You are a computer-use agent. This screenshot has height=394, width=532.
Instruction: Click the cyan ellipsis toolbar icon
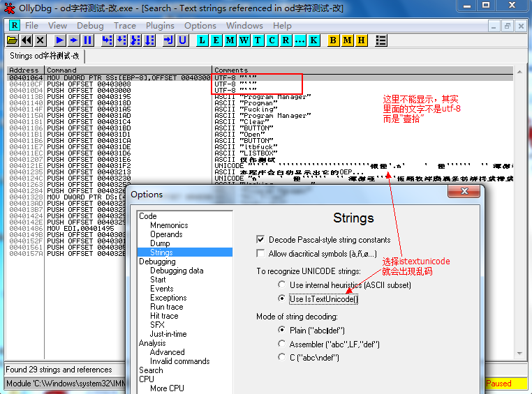[x=300, y=40]
